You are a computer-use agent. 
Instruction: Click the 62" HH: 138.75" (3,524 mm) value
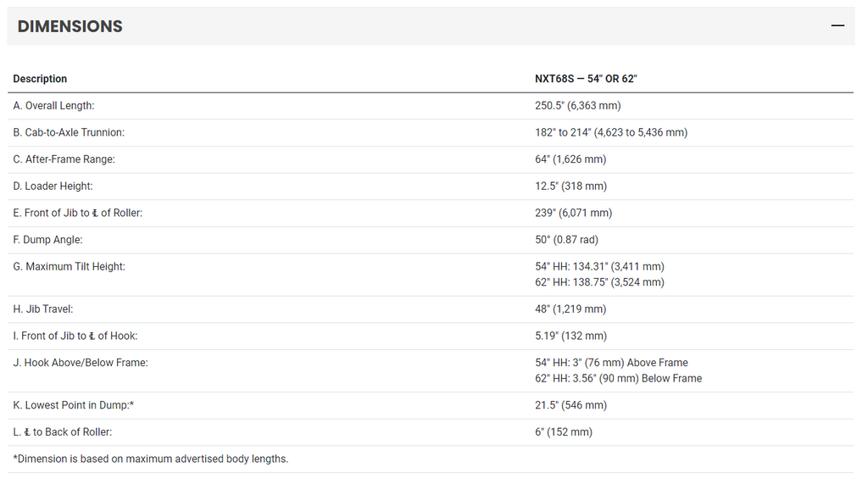coord(599,282)
